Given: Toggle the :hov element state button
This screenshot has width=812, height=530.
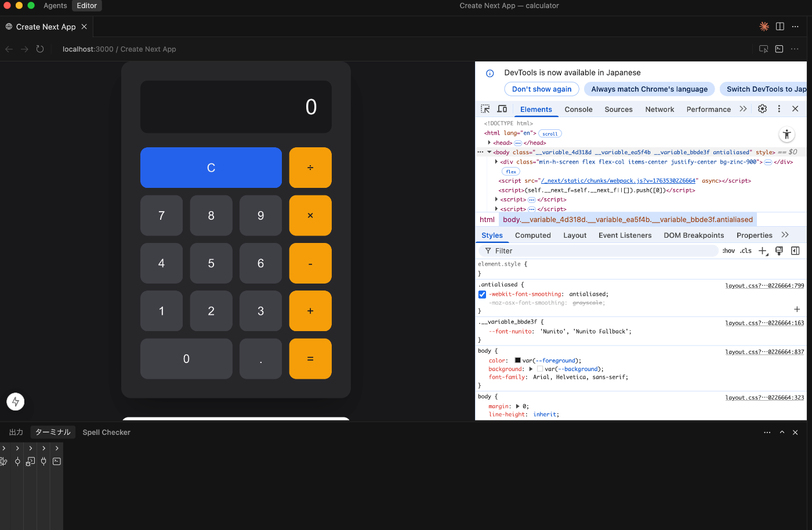Looking at the screenshot, I should (x=728, y=251).
